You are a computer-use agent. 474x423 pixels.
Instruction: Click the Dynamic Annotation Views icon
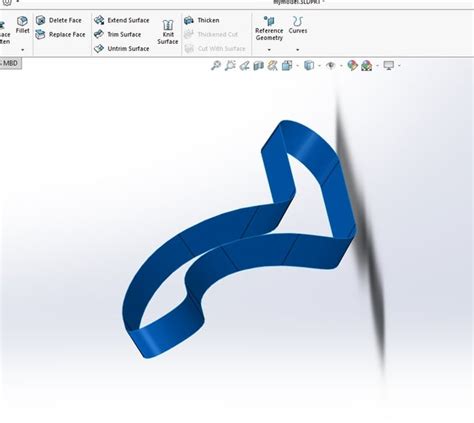coord(272,66)
